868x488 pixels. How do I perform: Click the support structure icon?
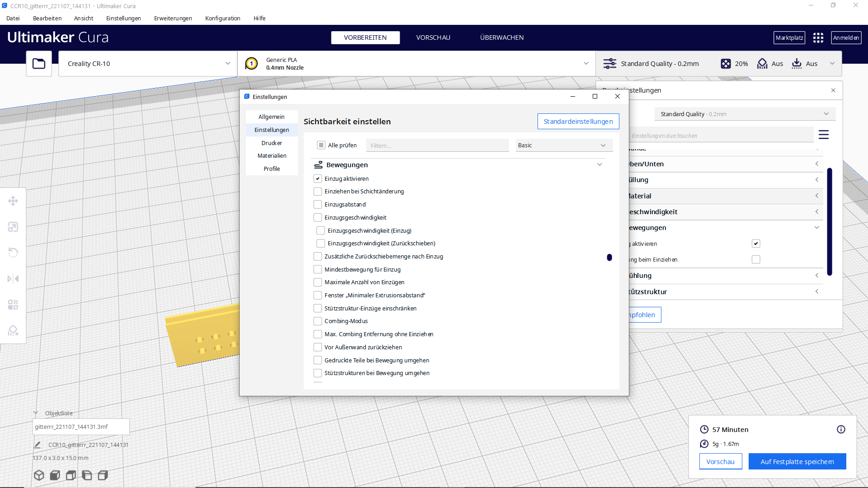[762, 64]
